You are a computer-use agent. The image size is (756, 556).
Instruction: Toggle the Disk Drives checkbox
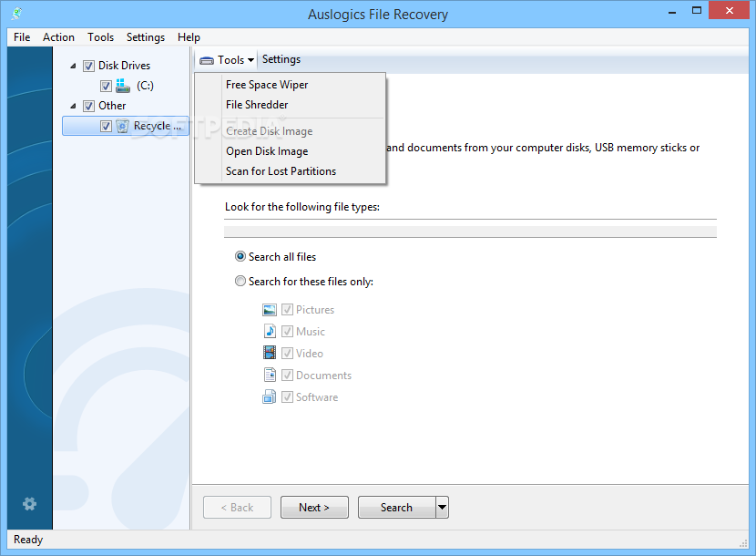click(88, 66)
